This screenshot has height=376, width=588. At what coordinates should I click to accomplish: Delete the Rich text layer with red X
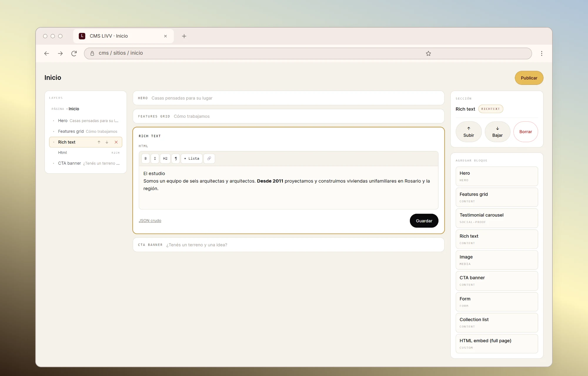pos(116,142)
